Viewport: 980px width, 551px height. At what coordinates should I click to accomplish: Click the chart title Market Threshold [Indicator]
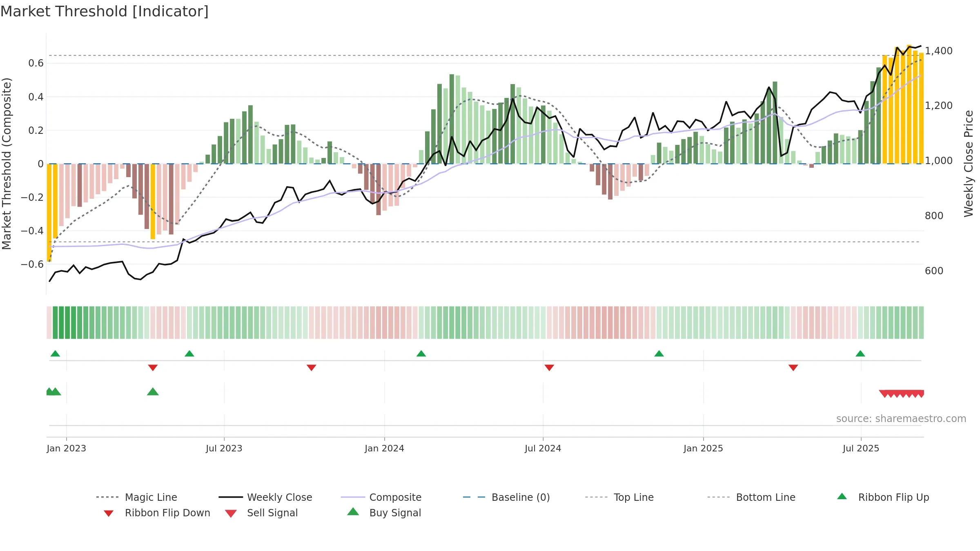(x=105, y=11)
